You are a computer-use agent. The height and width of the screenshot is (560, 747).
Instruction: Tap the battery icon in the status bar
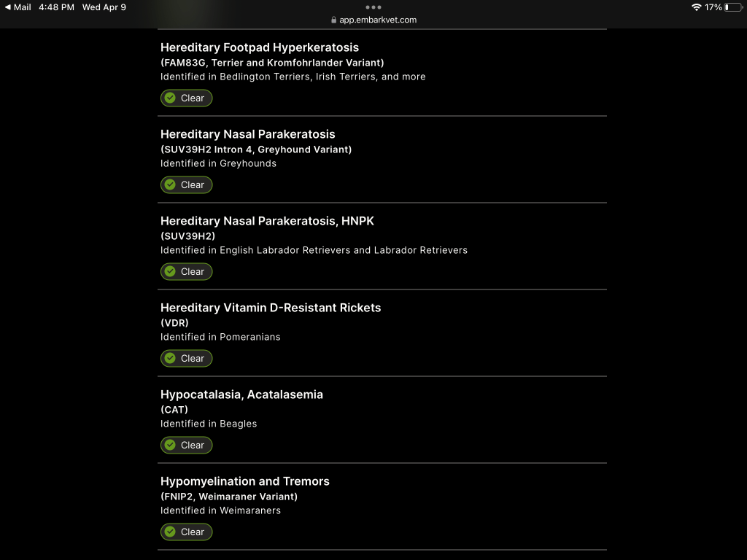pos(732,7)
